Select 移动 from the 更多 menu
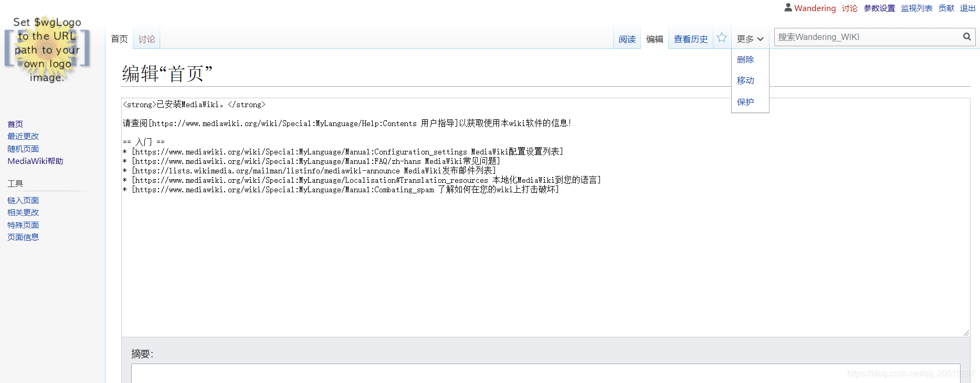This screenshot has height=383, width=980. [x=745, y=80]
